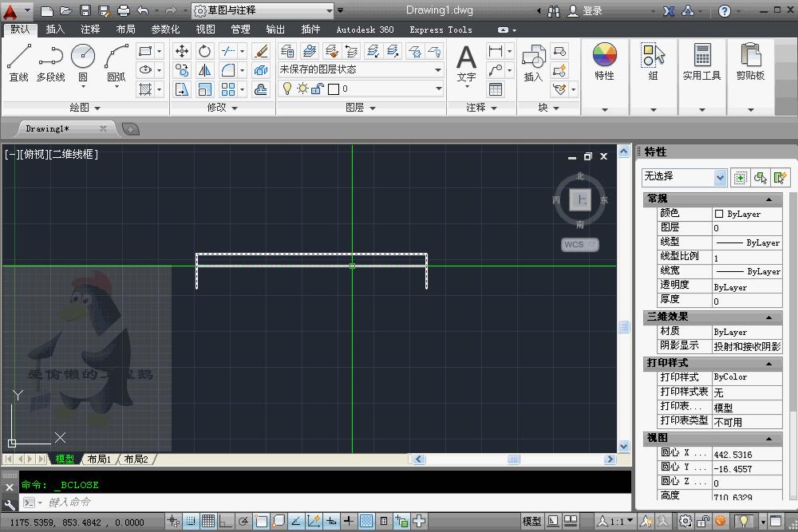The width and height of the screenshot is (798, 532).
Task: Click the [俯视] viewport view control
Action: 34,154
